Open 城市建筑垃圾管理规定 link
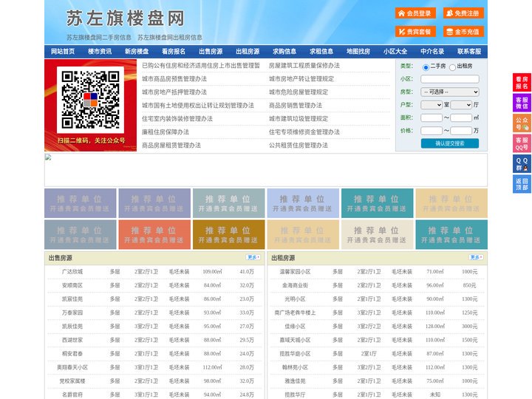 click(x=299, y=119)
